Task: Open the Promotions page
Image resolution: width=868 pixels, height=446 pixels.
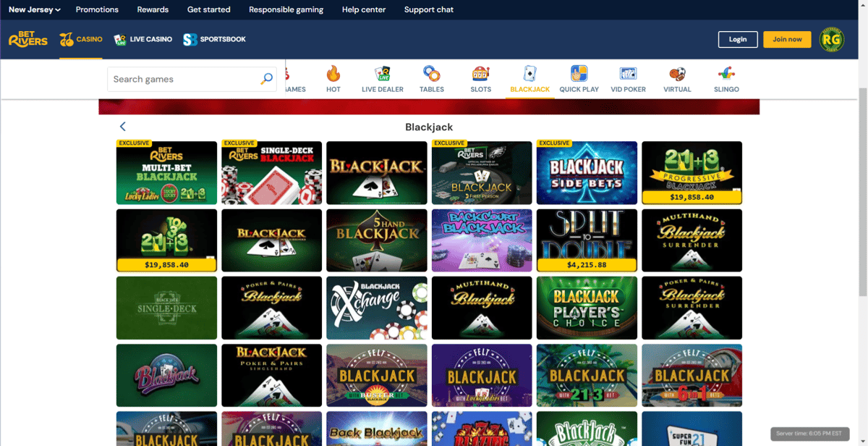Action: pyautogui.click(x=97, y=9)
